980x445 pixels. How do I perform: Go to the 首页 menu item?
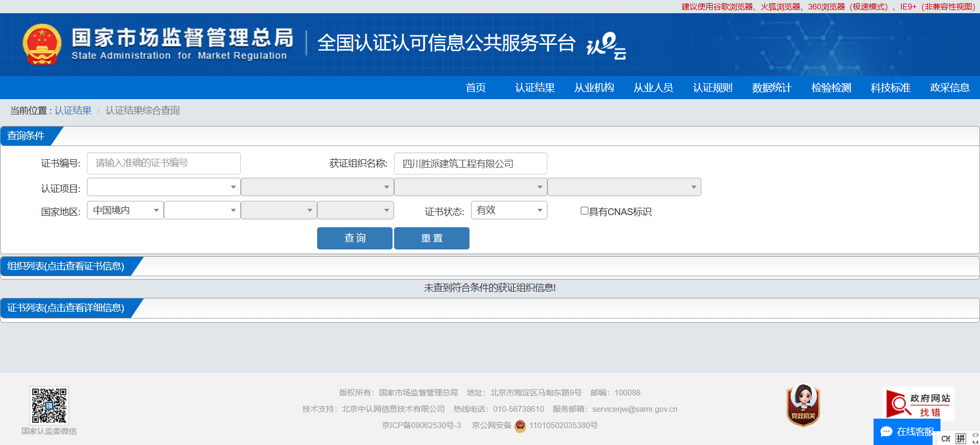pyautogui.click(x=475, y=88)
